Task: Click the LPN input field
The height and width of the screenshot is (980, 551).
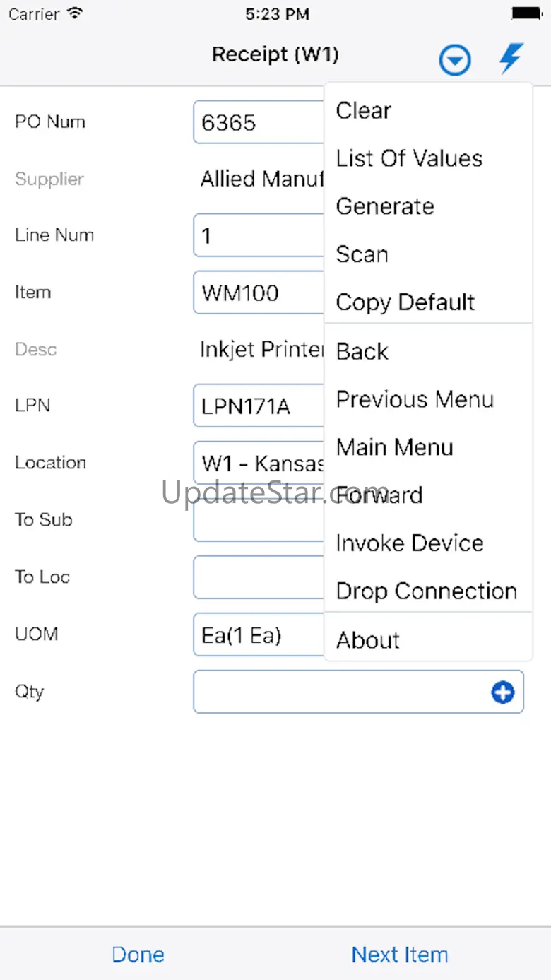Action: (x=259, y=406)
